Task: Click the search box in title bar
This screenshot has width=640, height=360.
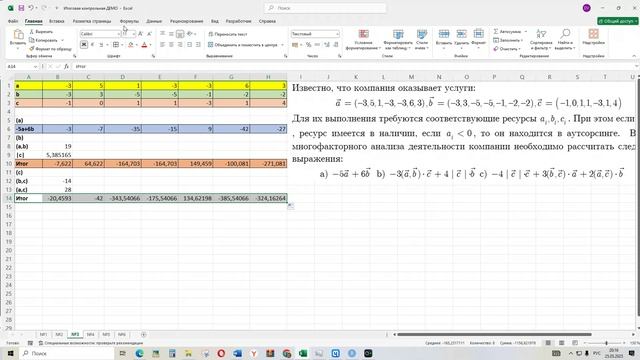Action: [x=325, y=8]
